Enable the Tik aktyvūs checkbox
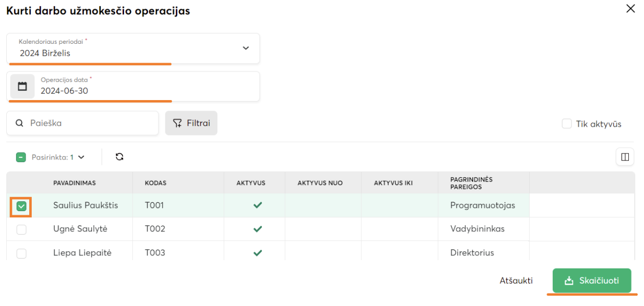 tap(567, 124)
